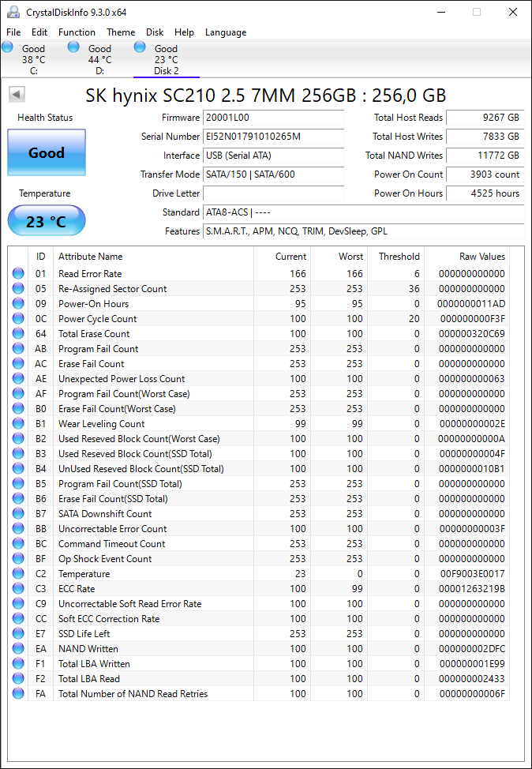
Task: Open the Language menu
Action: pos(226,32)
